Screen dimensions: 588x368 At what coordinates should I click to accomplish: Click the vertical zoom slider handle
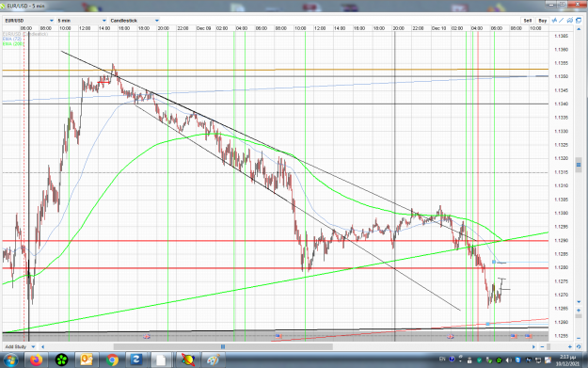pos(579,316)
